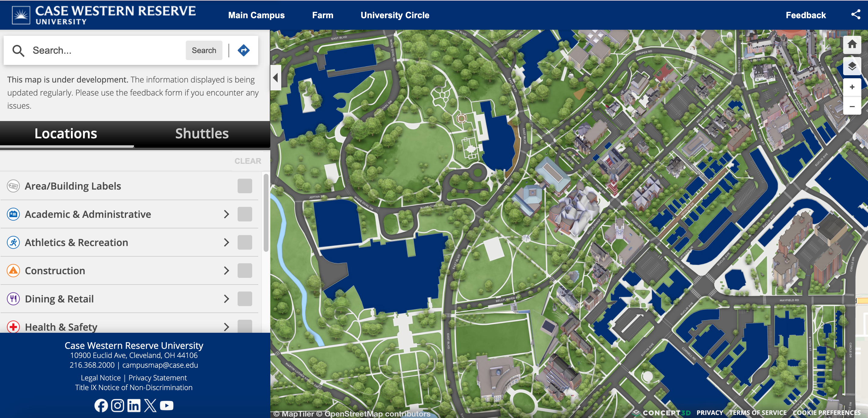Open the Feedback menu item
The image size is (868, 418).
pos(806,15)
